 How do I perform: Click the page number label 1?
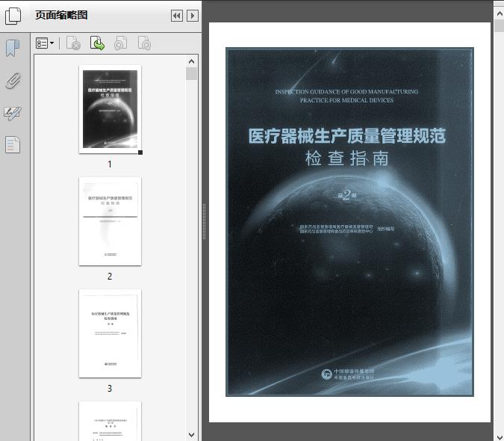pyautogui.click(x=110, y=164)
